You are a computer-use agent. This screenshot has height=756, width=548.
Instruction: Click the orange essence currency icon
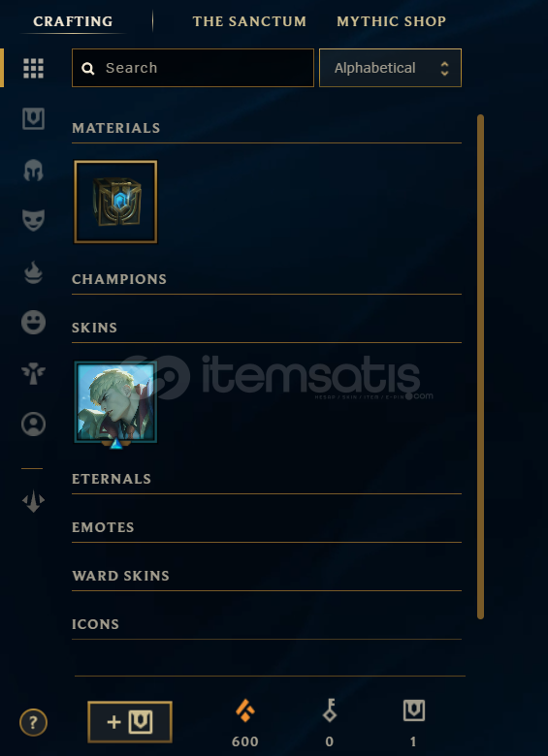pyautogui.click(x=245, y=711)
